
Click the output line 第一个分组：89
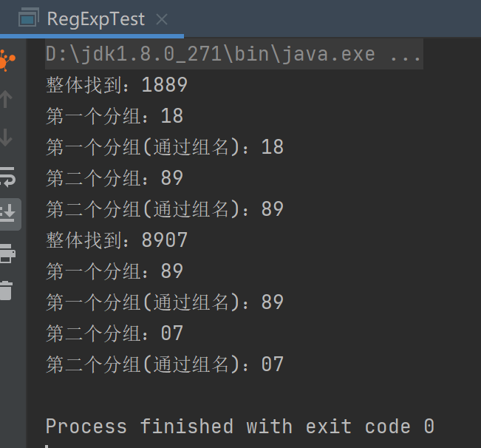[115, 271]
